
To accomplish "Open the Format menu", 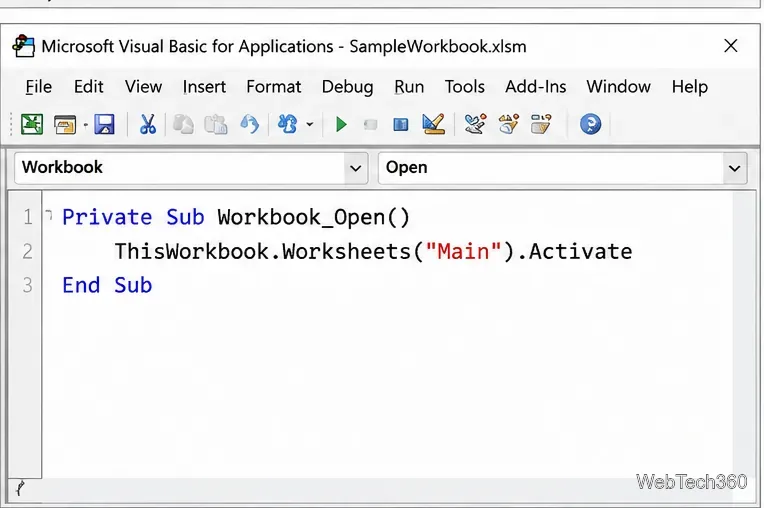I will pos(274,87).
